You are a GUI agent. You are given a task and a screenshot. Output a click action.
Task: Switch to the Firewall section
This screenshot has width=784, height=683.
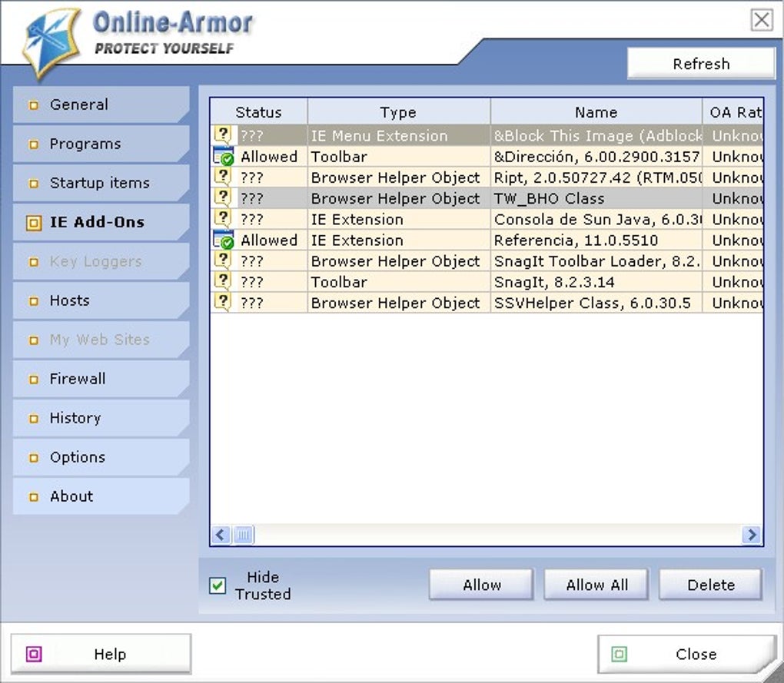pyautogui.click(x=101, y=379)
